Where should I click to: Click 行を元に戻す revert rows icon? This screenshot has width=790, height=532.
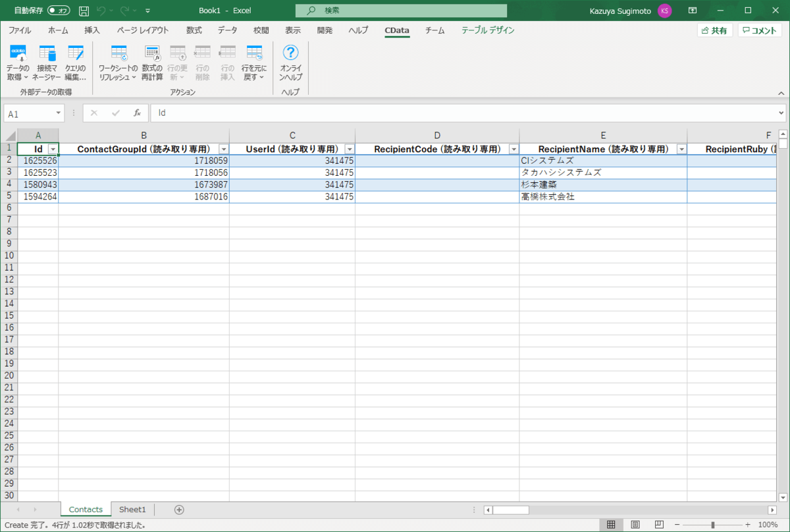254,54
